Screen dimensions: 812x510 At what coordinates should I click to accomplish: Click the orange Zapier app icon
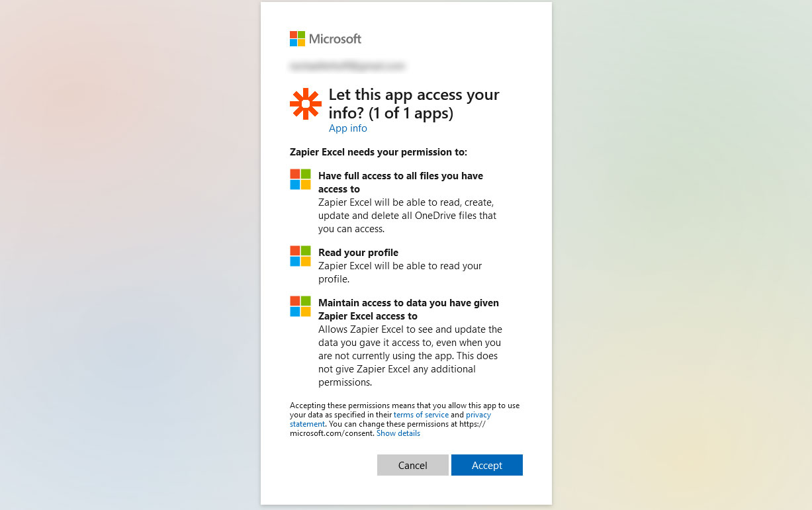point(306,104)
